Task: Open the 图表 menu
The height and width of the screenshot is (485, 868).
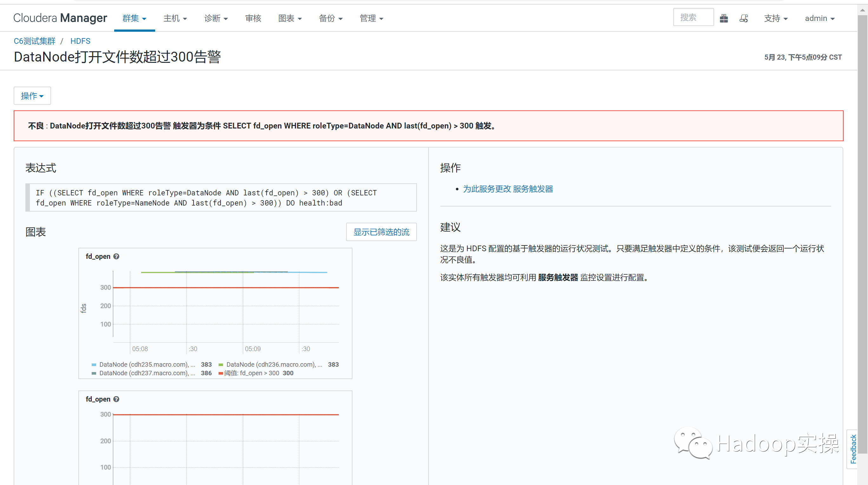Action: (x=290, y=18)
